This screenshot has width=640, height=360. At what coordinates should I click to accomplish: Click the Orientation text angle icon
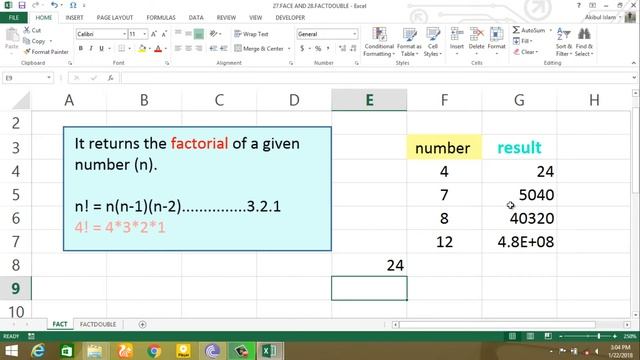coord(213,34)
